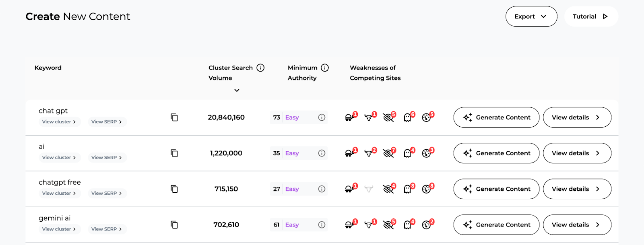Expand View cluster for chat gpt
This screenshot has height=245, width=644.
tap(59, 121)
